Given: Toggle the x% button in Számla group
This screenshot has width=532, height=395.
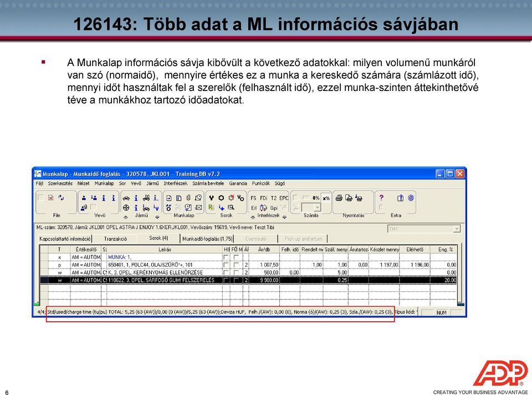Looking at the screenshot, I should [x=326, y=198].
